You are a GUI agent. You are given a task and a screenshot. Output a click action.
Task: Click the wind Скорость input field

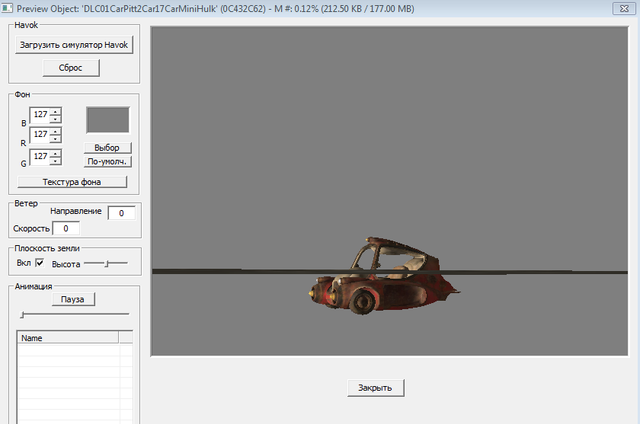tap(66, 229)
